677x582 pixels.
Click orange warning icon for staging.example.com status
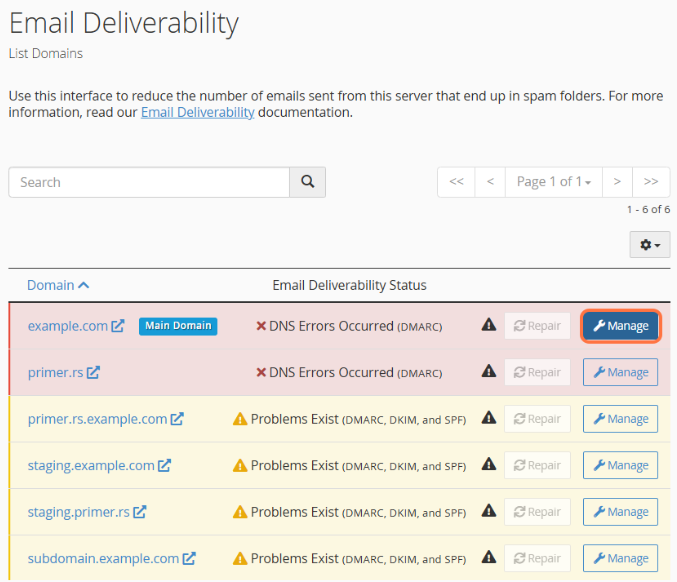(x=240, y=465)
